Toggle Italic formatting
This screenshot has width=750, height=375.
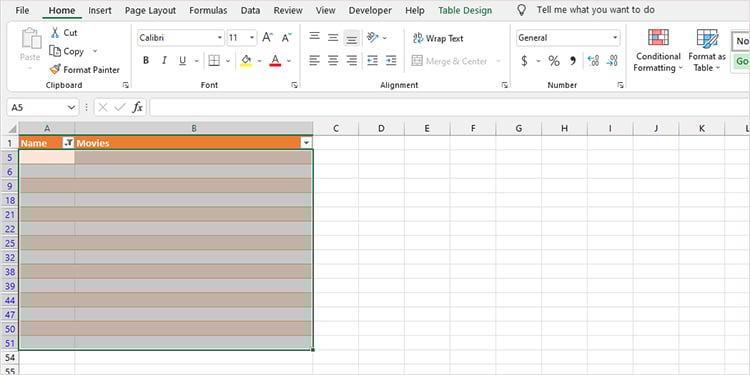pyautogui.click(x=164, y=61)
